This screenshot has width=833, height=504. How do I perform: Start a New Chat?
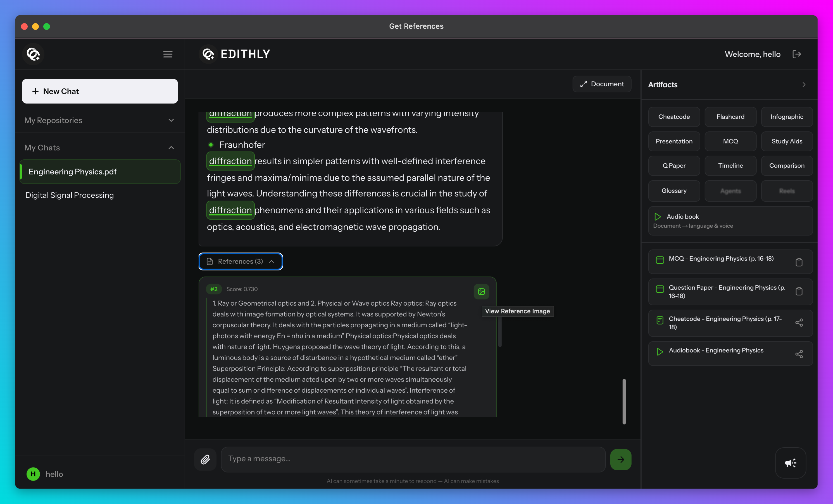tap(100, 91)
